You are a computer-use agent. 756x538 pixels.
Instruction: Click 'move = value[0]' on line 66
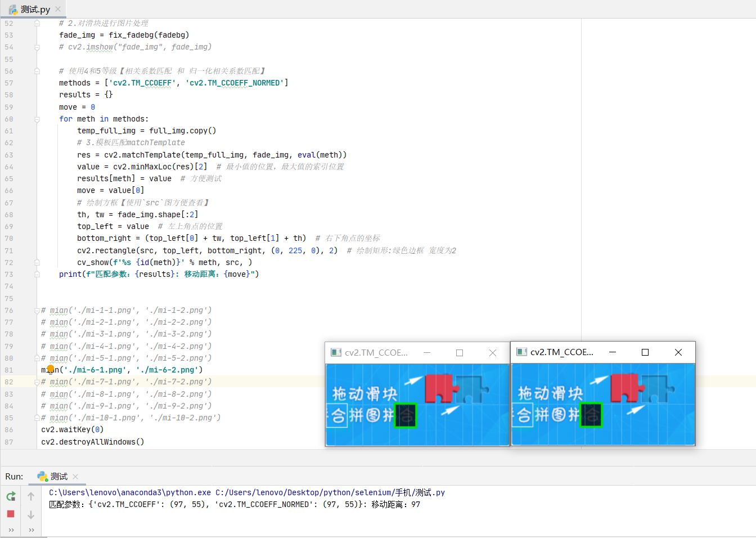[x=110, y=190]
